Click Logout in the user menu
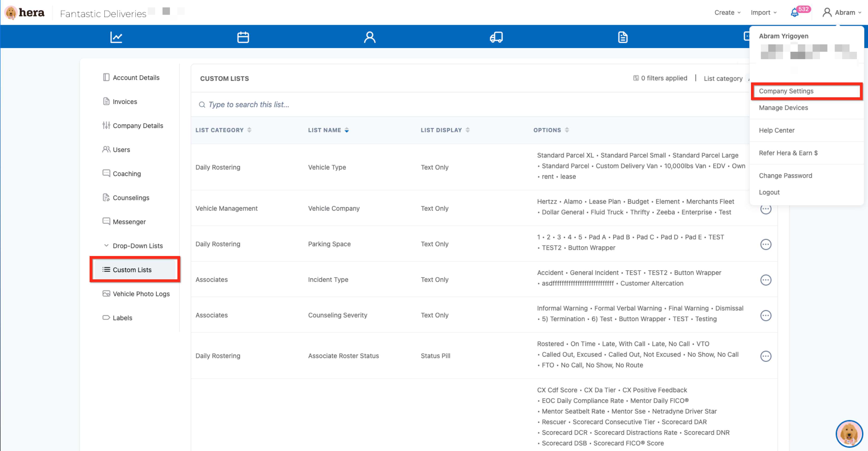The image size is (868, 451). coord(769,192)
